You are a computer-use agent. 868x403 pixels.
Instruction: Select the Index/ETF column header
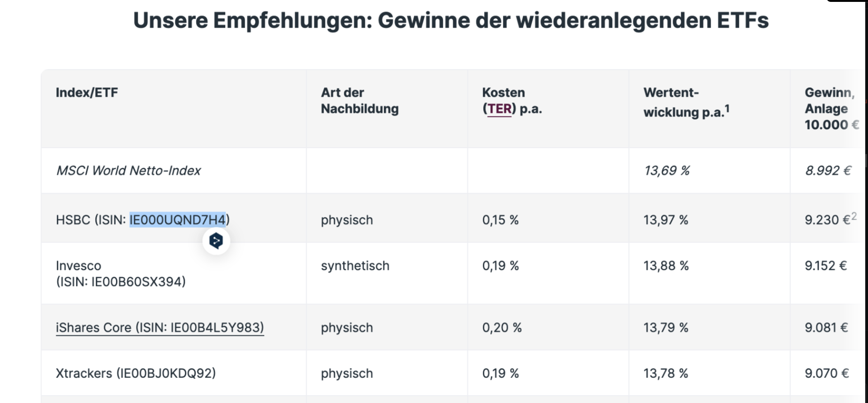coord(87,93)
